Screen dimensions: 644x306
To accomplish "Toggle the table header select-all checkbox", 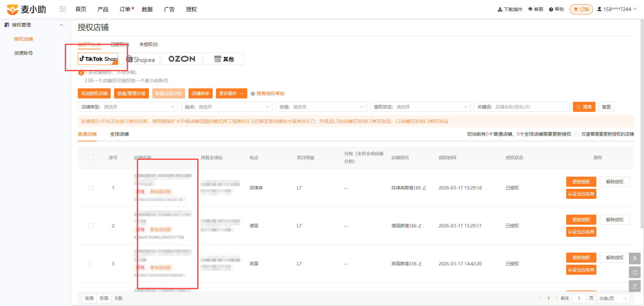I will click(91, 158).
